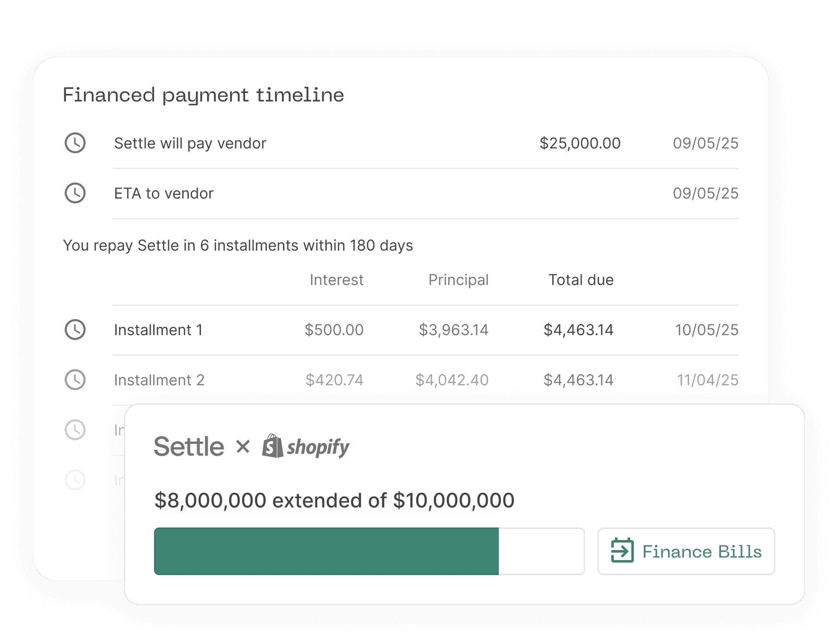
Task: Click the clock icon next to ETA to vendor
Action: [75, 193]
